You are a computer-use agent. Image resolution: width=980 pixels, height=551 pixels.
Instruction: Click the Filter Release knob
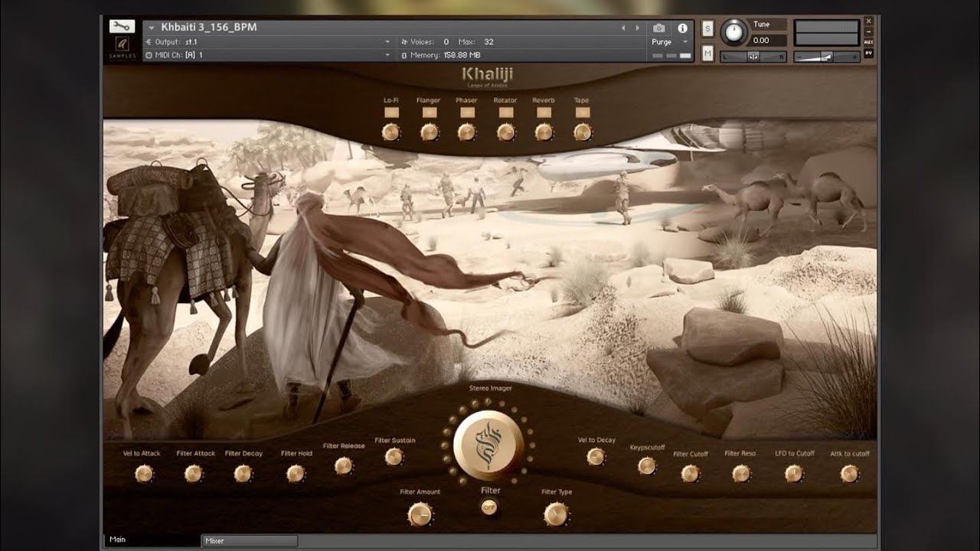[344, 465]
